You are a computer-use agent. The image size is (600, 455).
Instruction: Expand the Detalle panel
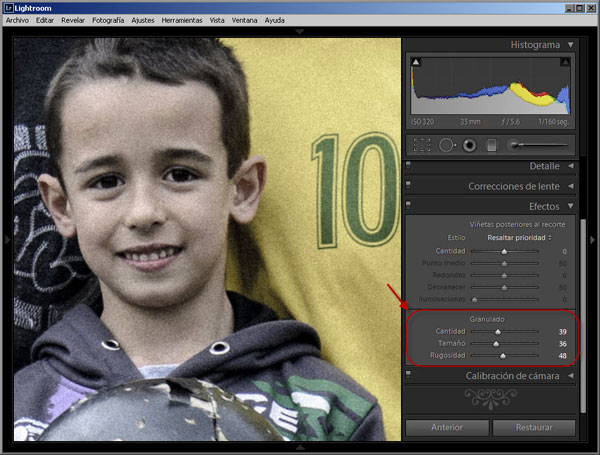tap(571, 166)
